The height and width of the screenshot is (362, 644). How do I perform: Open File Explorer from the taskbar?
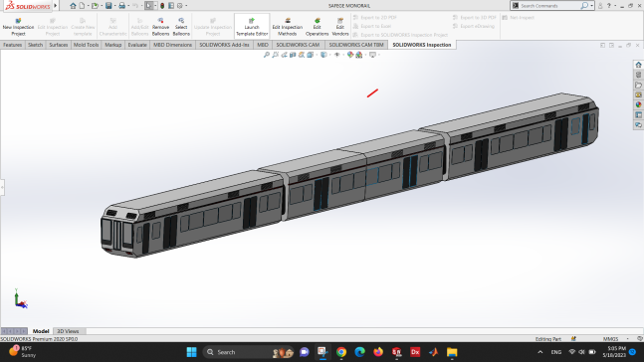[452, 352]
